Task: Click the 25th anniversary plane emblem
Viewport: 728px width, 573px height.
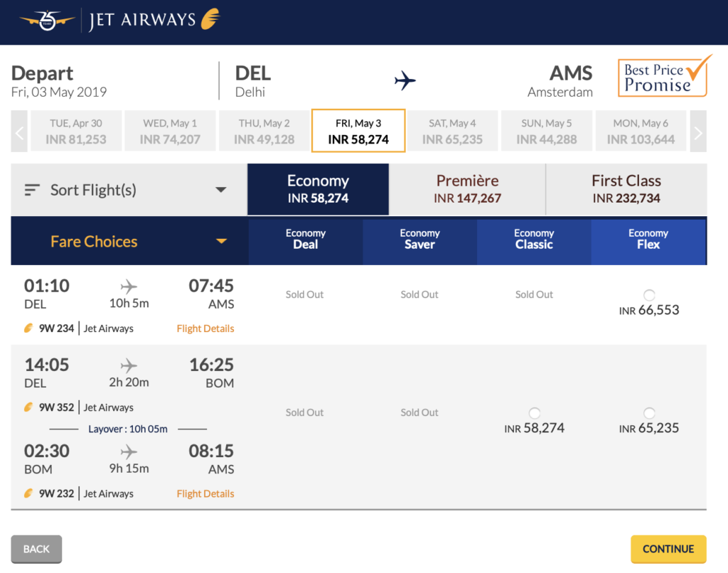Action: click(x=46, y=20)
